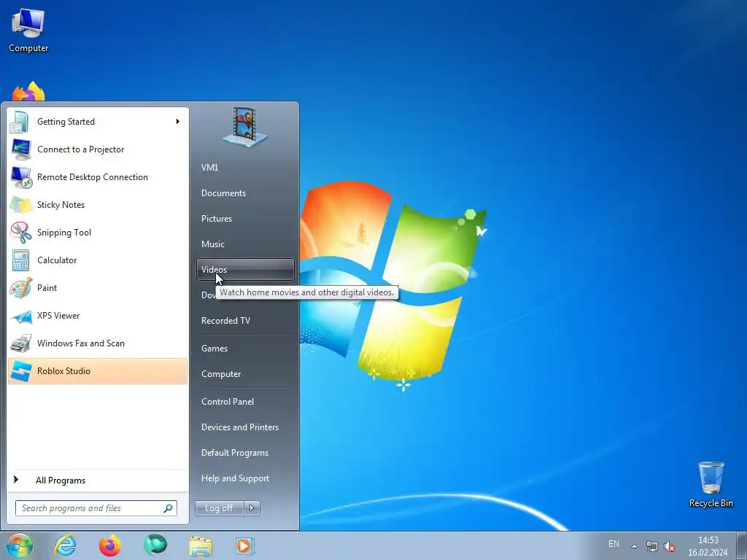
Task: Click the Remote Desktop Connection icon
Action: [x=21, y=177]
